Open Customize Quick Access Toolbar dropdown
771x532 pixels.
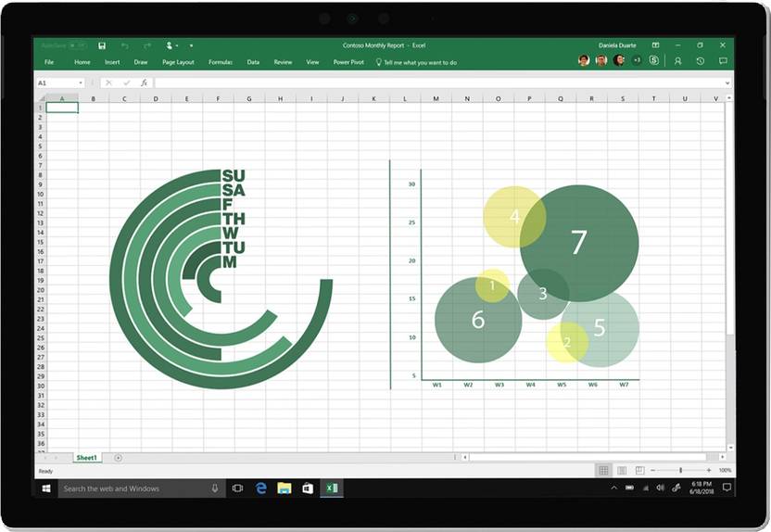[x=192, y=45]
